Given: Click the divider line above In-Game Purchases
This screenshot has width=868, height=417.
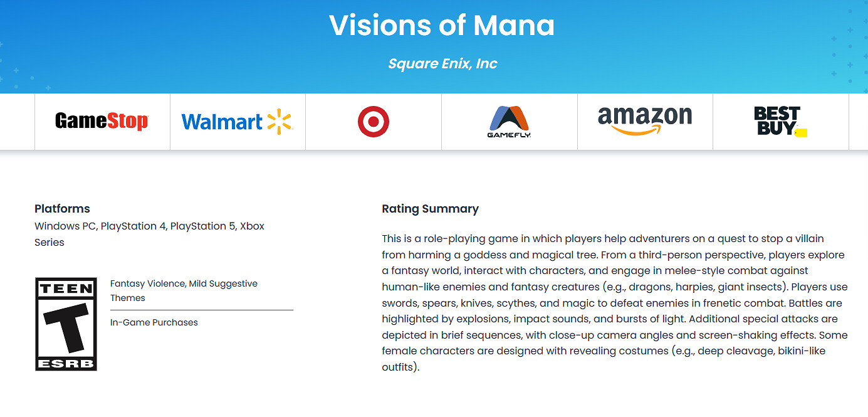Looking at the screenshot, I should click(x=201, y=310).
